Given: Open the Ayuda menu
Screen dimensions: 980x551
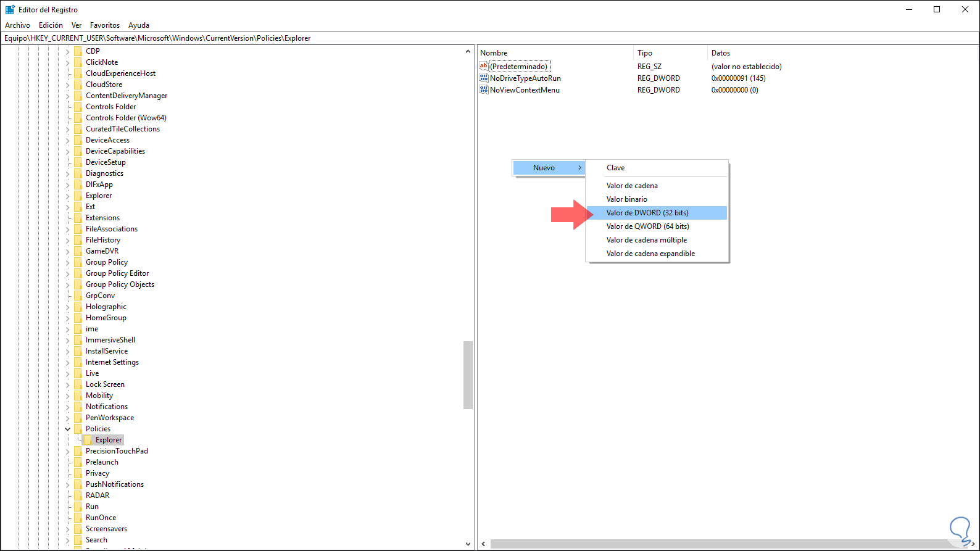Looking at the screenshot, I should [139, 25].
